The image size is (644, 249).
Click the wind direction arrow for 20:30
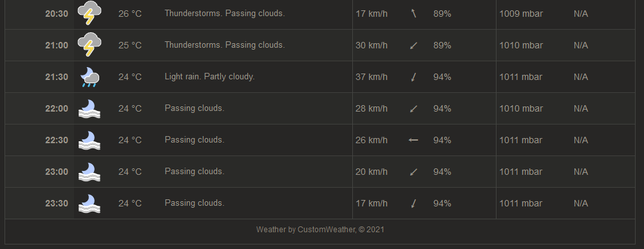tap(414, 14)
